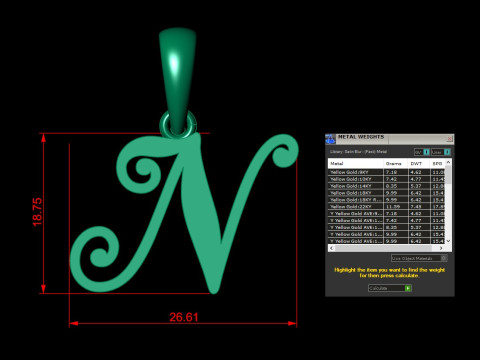Select the Yellow Gold 10KY row
This screenshot has width=480, height=360.
coord(387,179)
